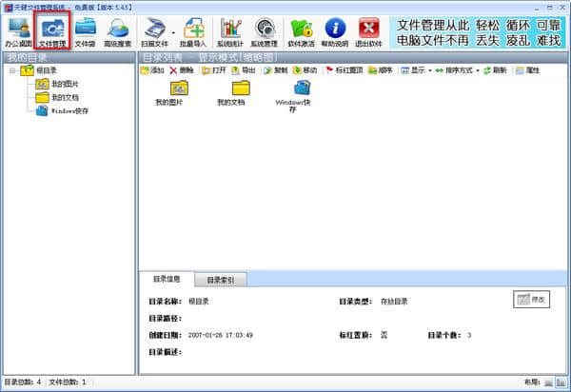Open 系统统计 statistics chart

tap(231, 33)
